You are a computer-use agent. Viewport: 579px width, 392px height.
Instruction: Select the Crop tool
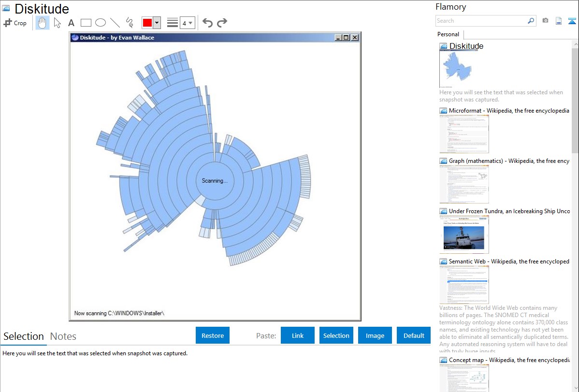coord(15,23)
